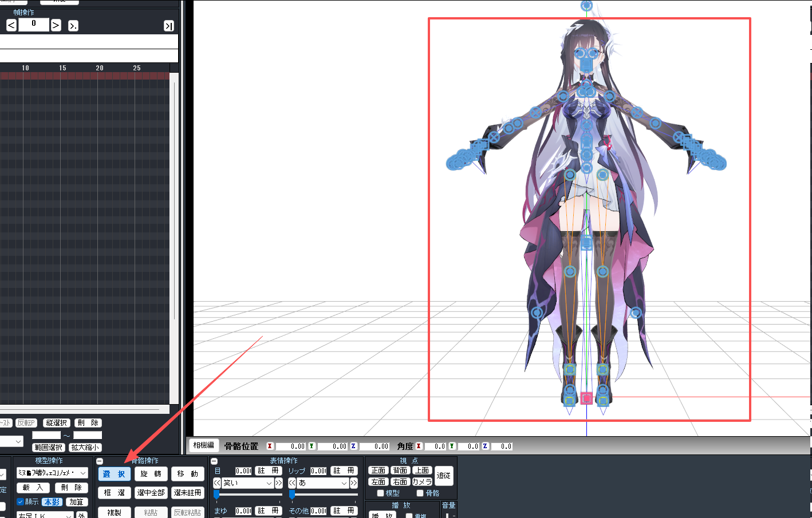Viewport: 812px width, 518px height.
Task: Click the 刪除 button under the timeline
Action: tap(88, 423)
